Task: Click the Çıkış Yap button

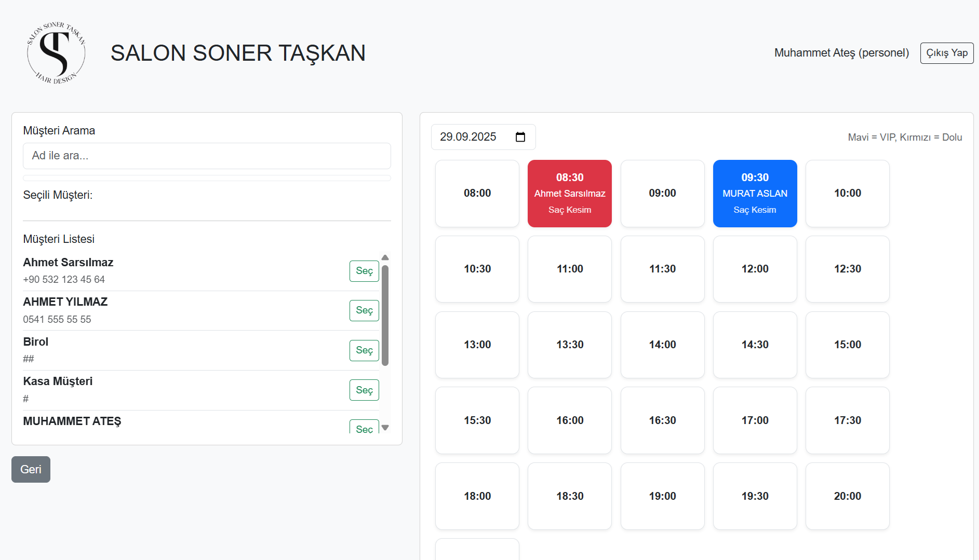Action: tap(946, 53)
